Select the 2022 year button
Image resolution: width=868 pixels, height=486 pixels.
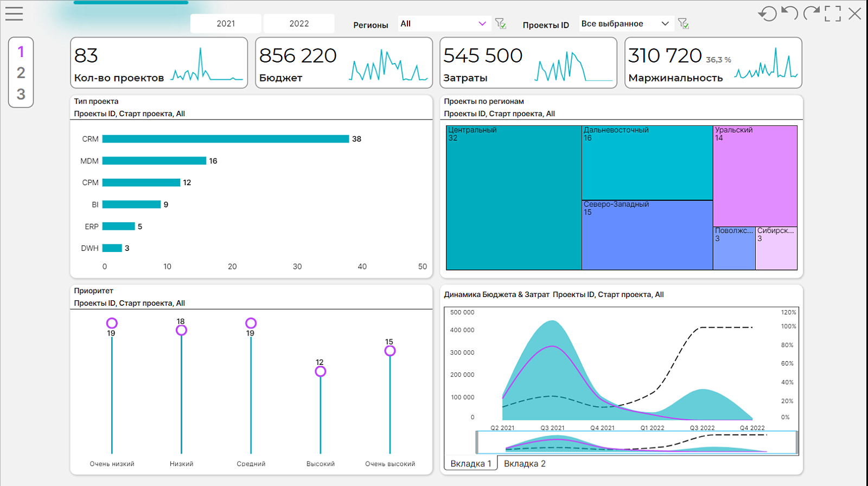pos(299,23)
